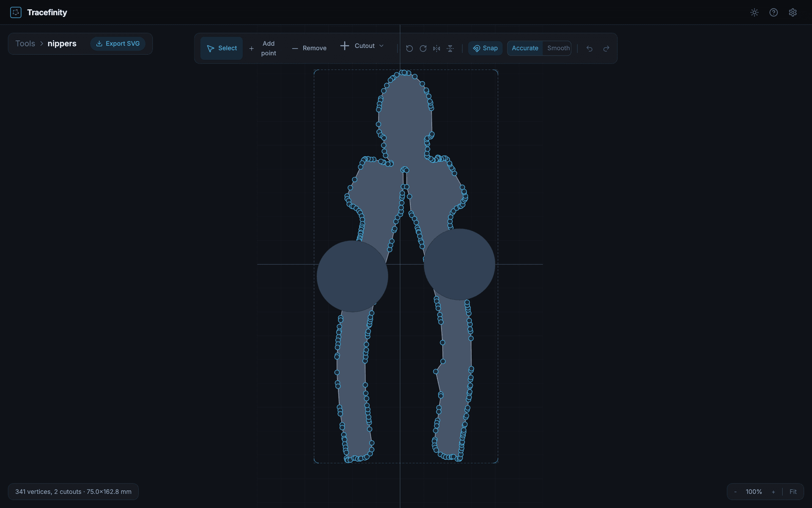Toggle the light theme switch
The image size is (812, 508).
click(x=754, y=12)
